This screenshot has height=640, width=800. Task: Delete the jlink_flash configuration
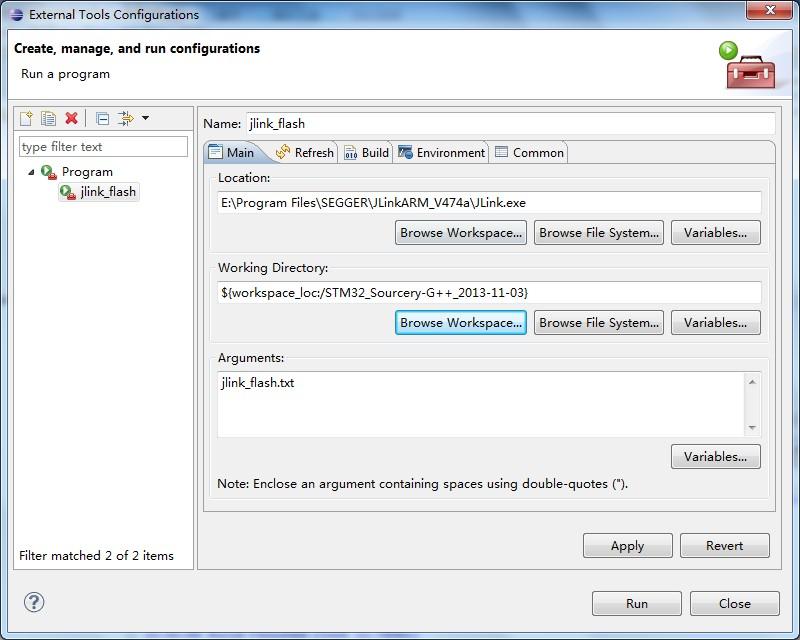70,119
